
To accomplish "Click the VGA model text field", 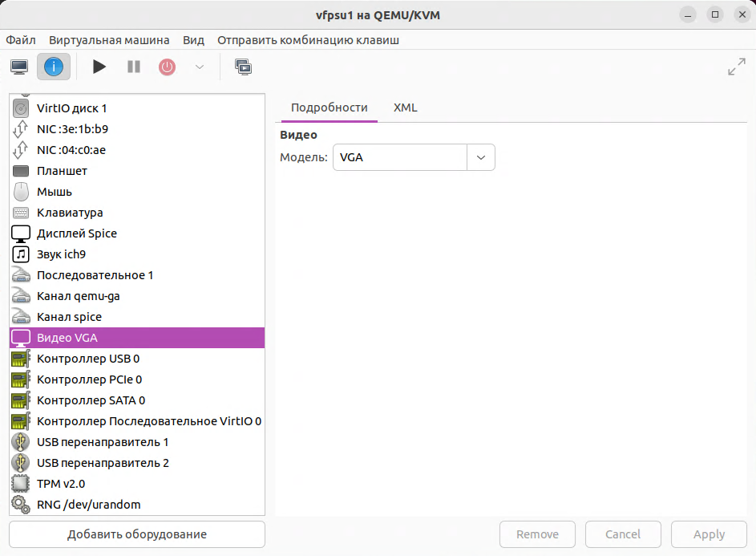I will [x=399, y=157].
